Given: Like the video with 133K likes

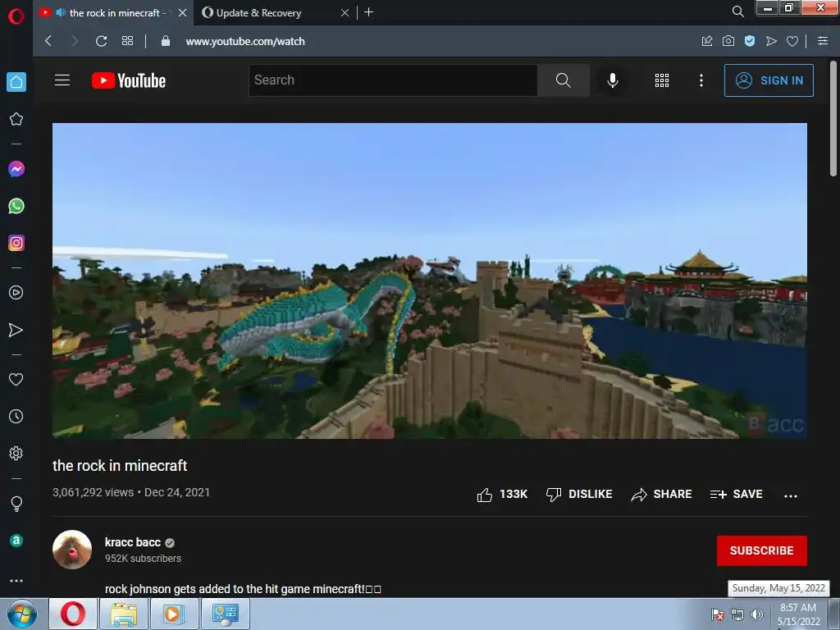Looking at the screenshot, I should (x=502, y=494).
